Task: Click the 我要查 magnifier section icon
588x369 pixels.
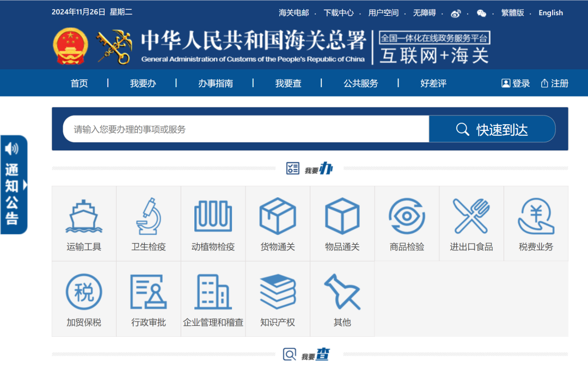Action: click(x=290, y=354)
